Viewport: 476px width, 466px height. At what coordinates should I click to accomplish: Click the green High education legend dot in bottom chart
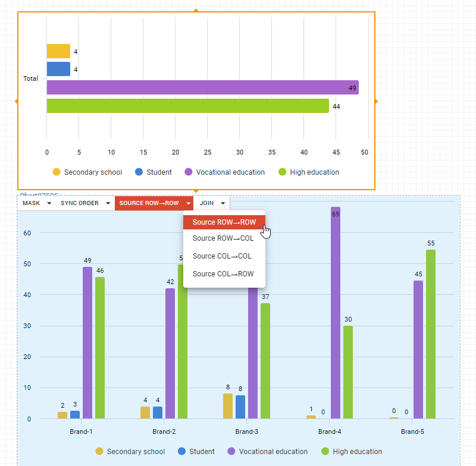click(325, 452)
